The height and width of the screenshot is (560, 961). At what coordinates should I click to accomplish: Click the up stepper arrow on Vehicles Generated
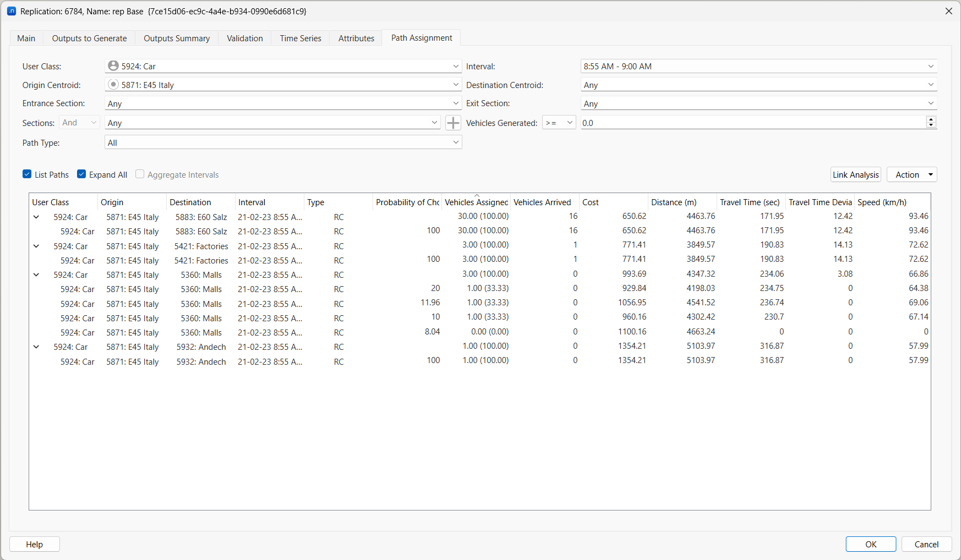tap(930, 119)
